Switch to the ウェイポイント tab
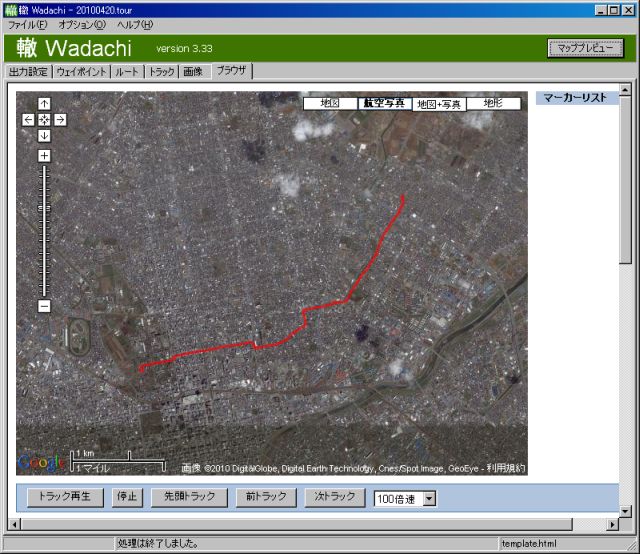640x554 pixels. 81,72
